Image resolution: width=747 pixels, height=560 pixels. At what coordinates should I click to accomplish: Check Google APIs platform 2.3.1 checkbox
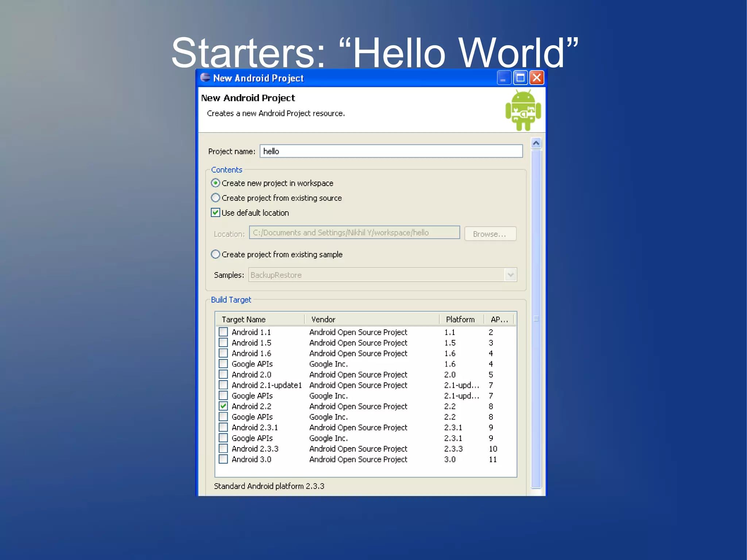coord(223,438)
